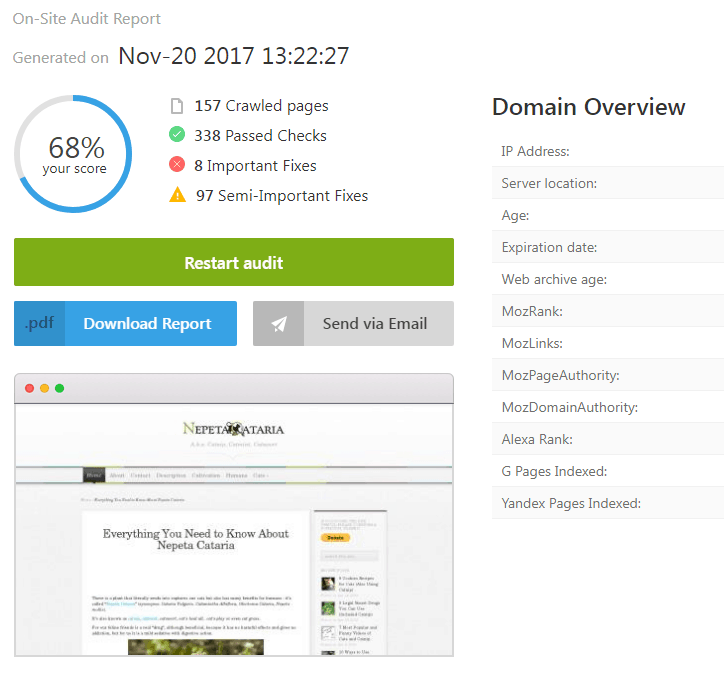Screen dimensions: 724x676
Task: Click the yellow Semi-Important Fixes warning icon
Action: 177,196
